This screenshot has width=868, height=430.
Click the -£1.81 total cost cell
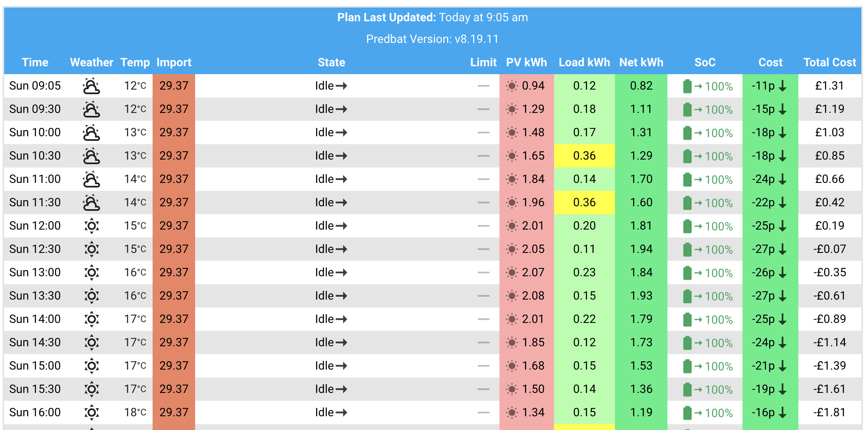[829, 412]
